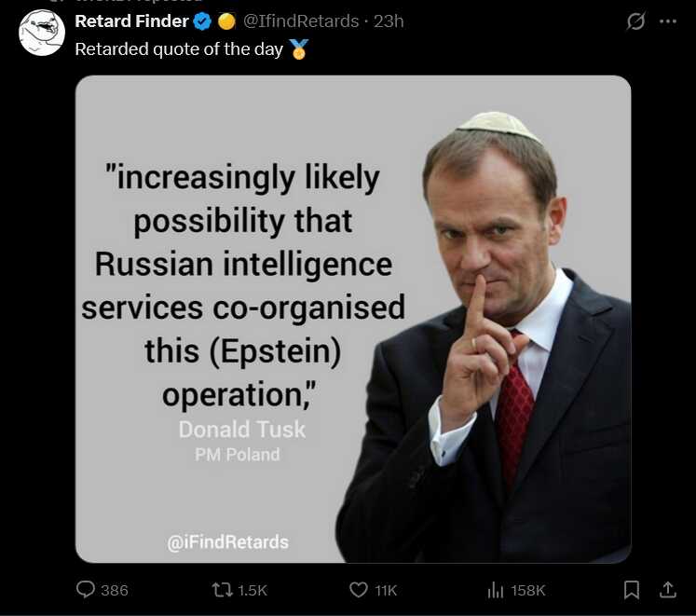This screenshot has width=696, height=616.
Task: Click the post caption text
Action: point(179,49)
